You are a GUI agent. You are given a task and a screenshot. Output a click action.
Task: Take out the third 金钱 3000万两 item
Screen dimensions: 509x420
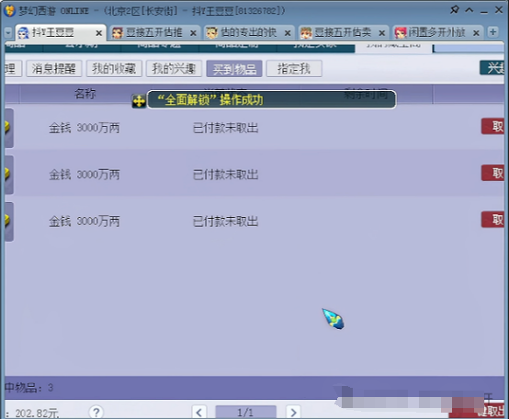click(x=492, y=220)
